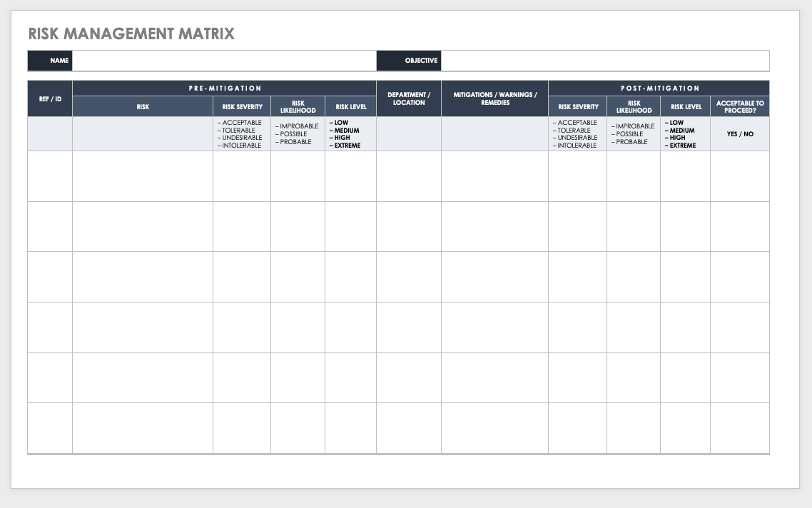The height and width of the screenshot is (508, 812).
Task: Click the pre-mitigation severity options list cell
Action: click(x=242, y=134)
